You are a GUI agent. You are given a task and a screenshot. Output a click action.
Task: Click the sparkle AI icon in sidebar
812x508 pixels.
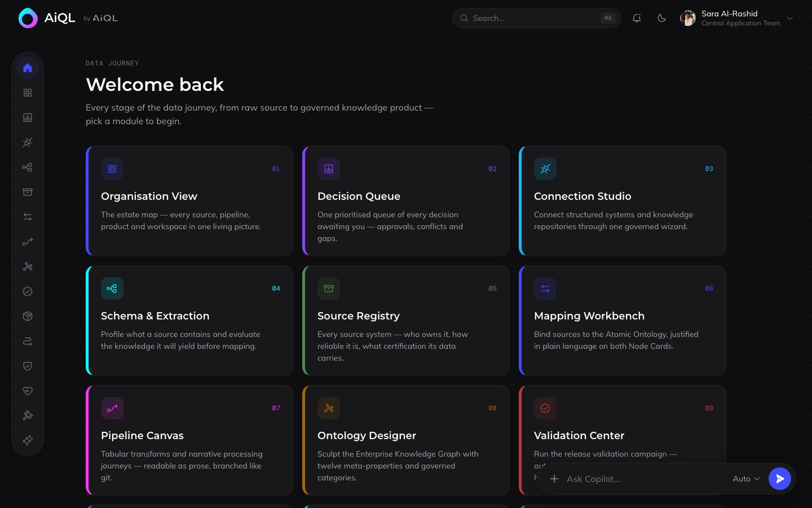click(x=28, y=440)
